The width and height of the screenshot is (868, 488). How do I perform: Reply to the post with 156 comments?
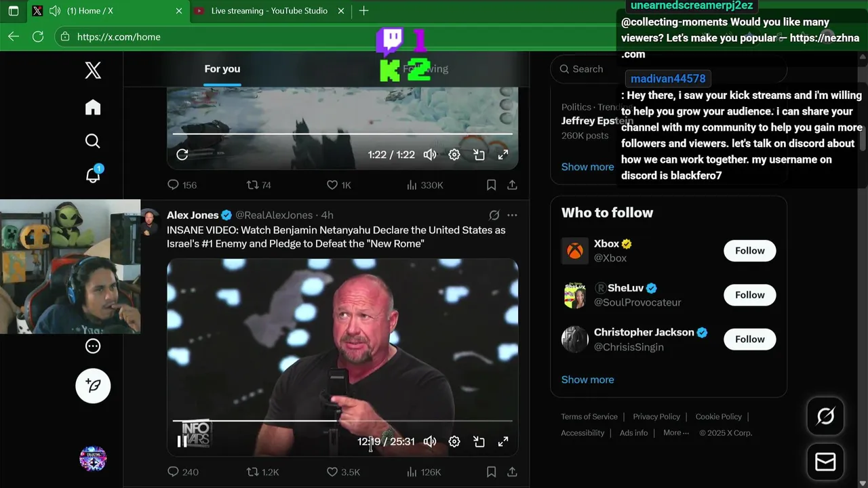[182, 185]
